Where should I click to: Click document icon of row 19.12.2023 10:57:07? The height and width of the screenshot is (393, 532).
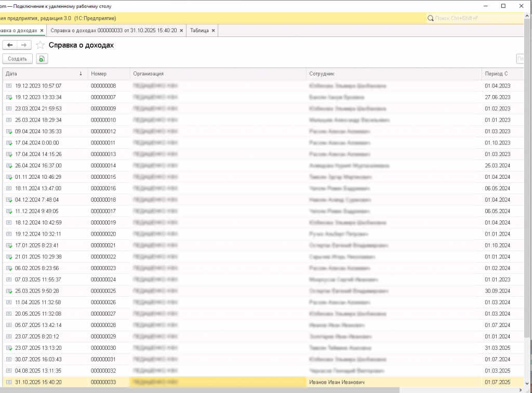tap(9, 86)
